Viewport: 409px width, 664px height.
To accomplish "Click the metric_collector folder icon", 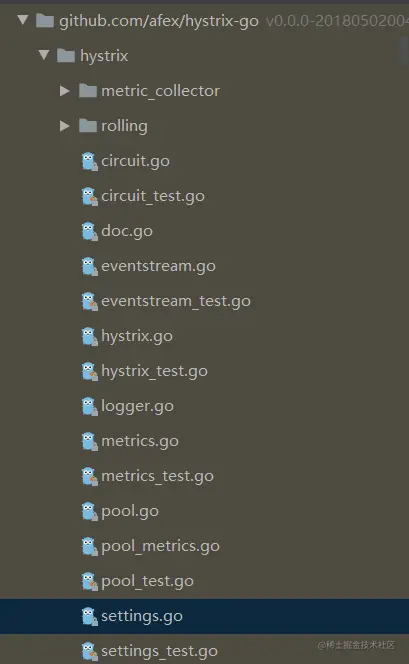I will (88, 91).
